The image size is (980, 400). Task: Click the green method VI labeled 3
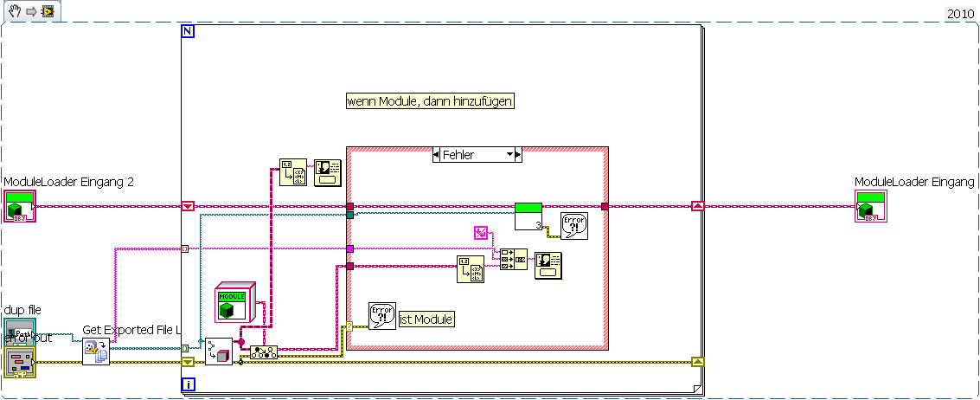click(x=528, y=216)
